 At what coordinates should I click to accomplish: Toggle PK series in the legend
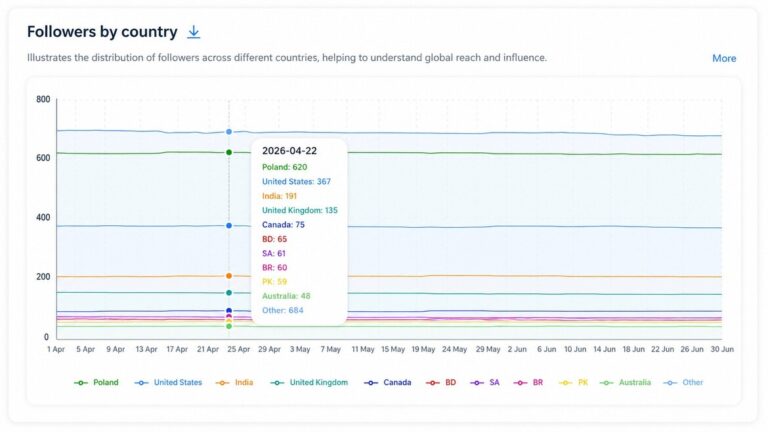tap(573, 383)
